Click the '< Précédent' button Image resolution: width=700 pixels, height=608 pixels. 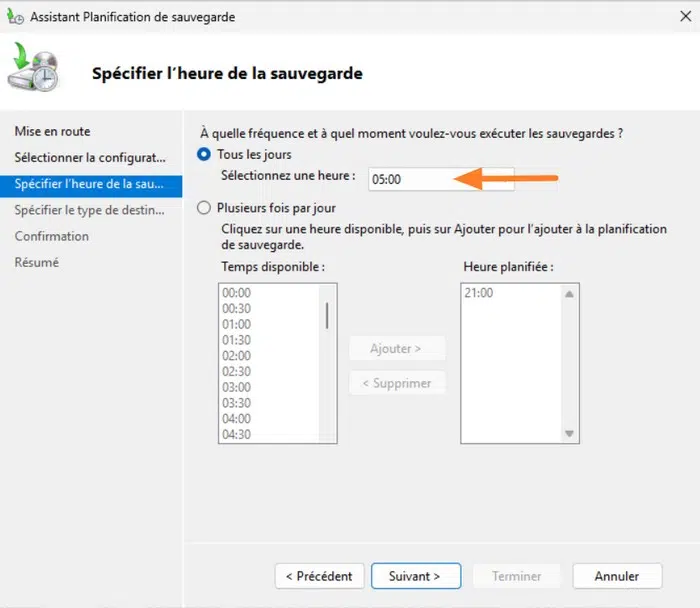[319, 576]
